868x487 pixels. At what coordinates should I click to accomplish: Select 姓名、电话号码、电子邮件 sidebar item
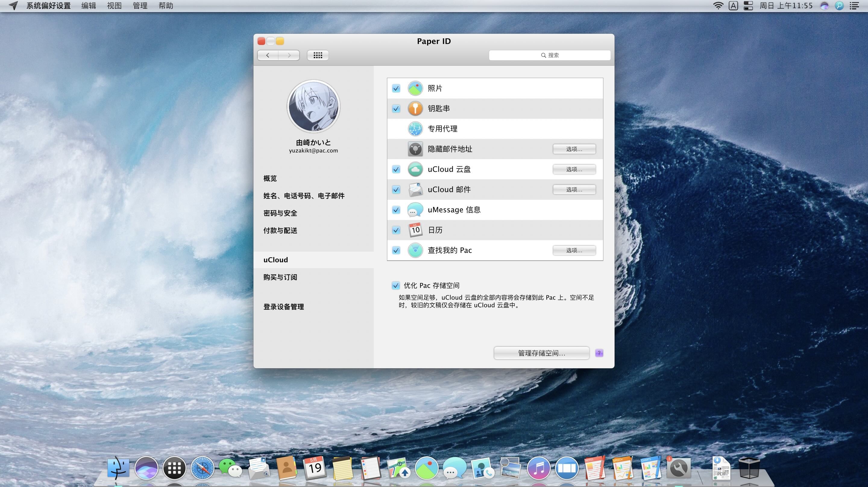[x=313, y=196]
